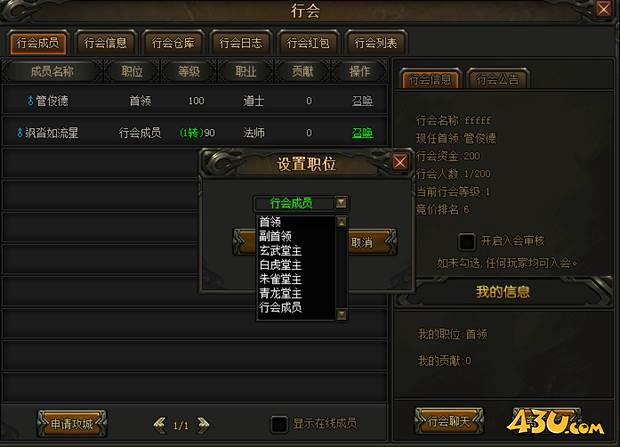
Task: Open 行会聊天 button
Action: coord(449,421)
